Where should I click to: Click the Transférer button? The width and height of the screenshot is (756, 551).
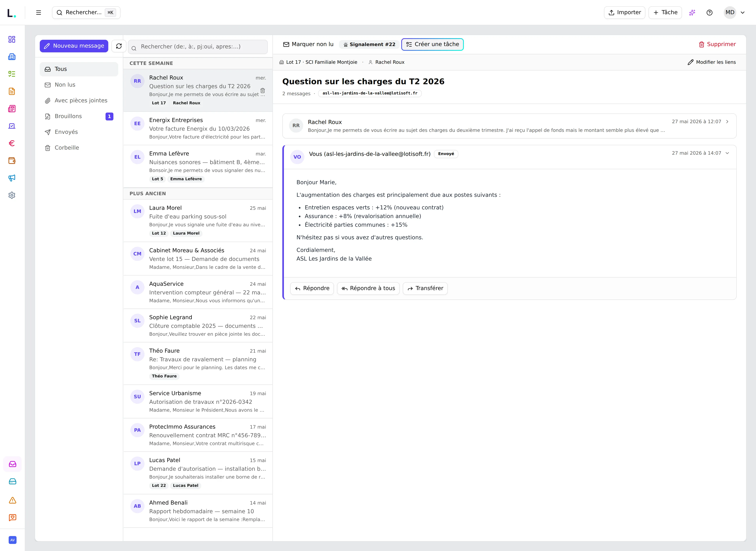[x=425, y=288]
